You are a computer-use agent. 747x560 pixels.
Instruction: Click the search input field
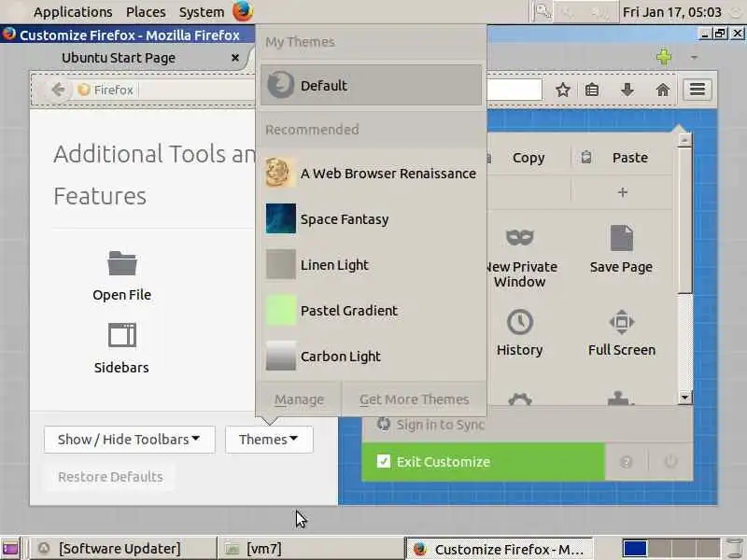(x=514, y=90)
